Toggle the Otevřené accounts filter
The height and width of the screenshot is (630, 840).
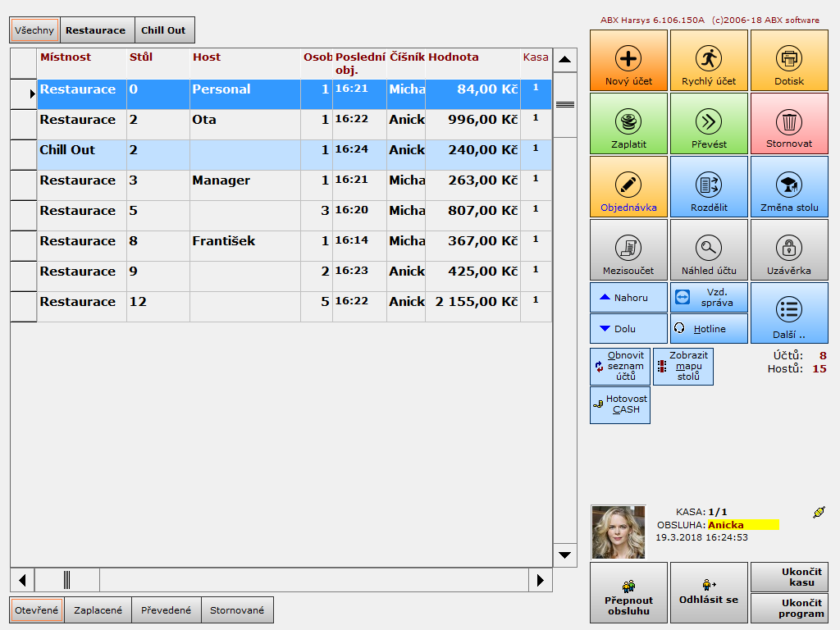click(36, 610)
